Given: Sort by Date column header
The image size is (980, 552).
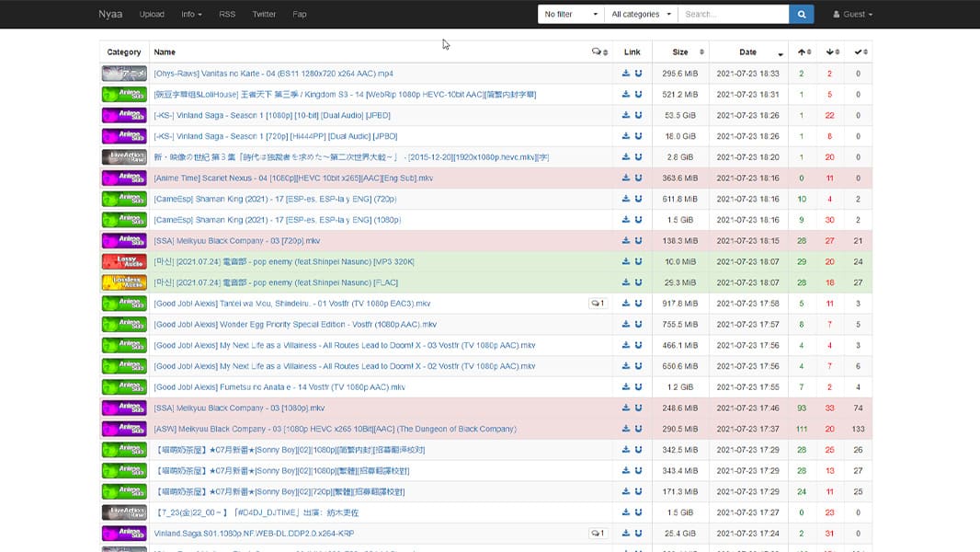Looking at the screenshot, I should point(748,52).
